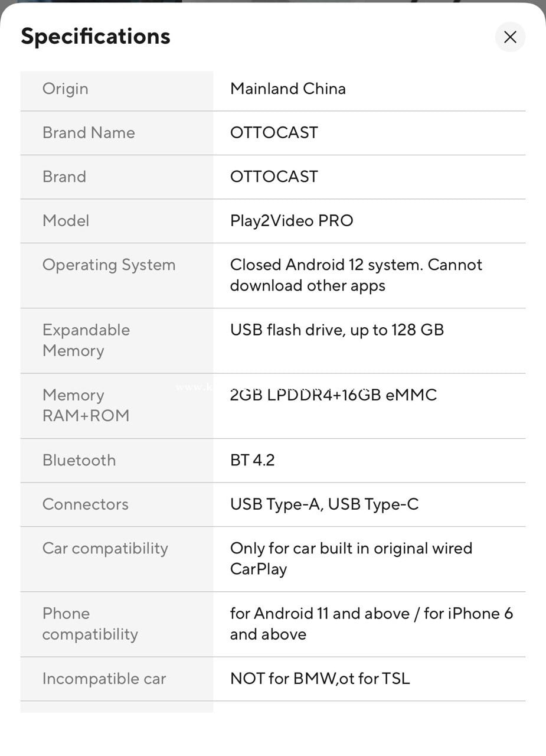Image resolution: width=546 pixels, height=756 pixels.
Task: Click the USB Type-A, USB Type-C value
Action: pos(325,504)
